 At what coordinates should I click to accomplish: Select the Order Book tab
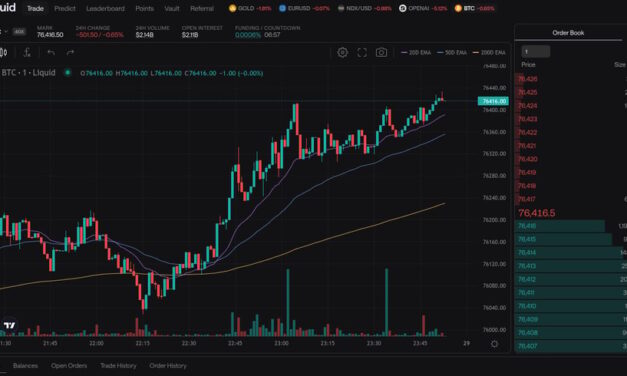point(568,33)
